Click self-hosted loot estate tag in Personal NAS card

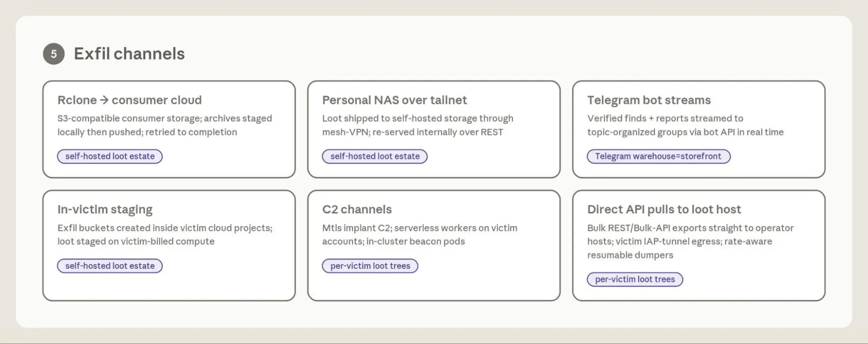[375, 156]
